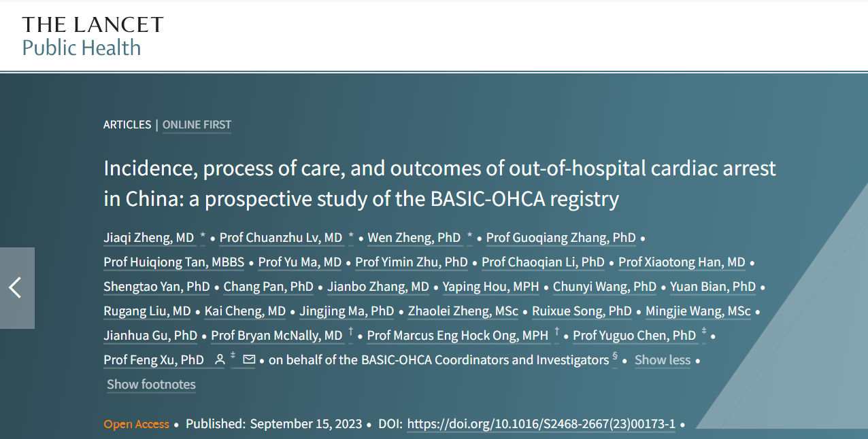Open author Prof Yuguo Chen, PhD
Screen dimensions: 868x439
pyautogui.click(x=634, y=336)
